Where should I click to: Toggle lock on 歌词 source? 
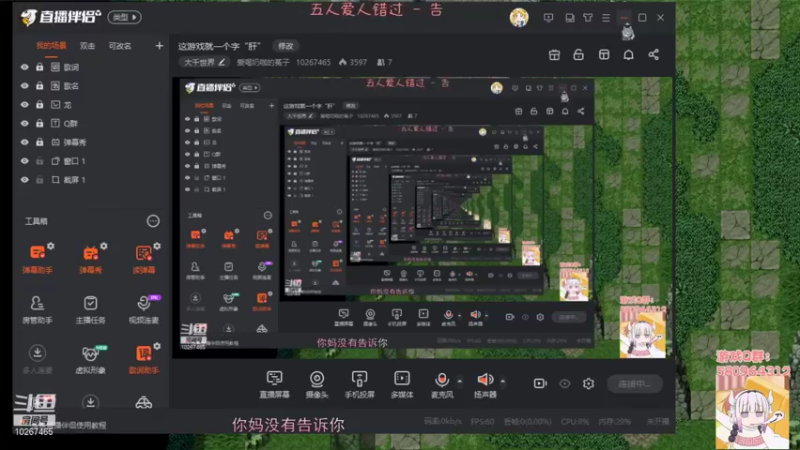coord(40,67)
